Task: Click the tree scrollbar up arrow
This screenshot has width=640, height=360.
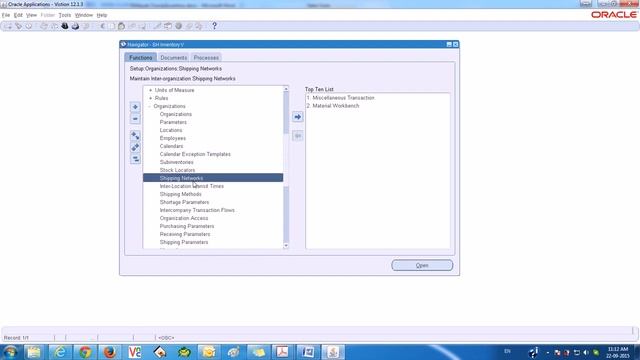Action: tap(286, 89)
